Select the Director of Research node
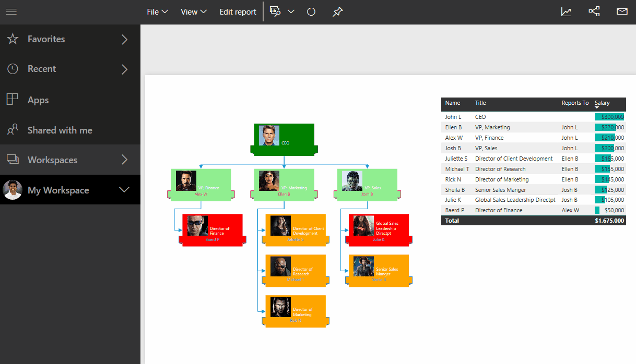This screenshot has width=636, height=364. (x=296, y=270)
